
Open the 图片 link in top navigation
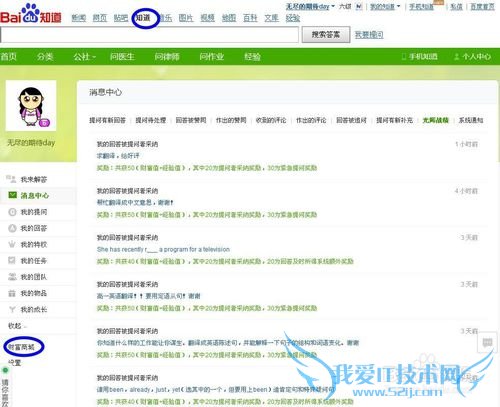pyautogui.click(x=186, y=18)
